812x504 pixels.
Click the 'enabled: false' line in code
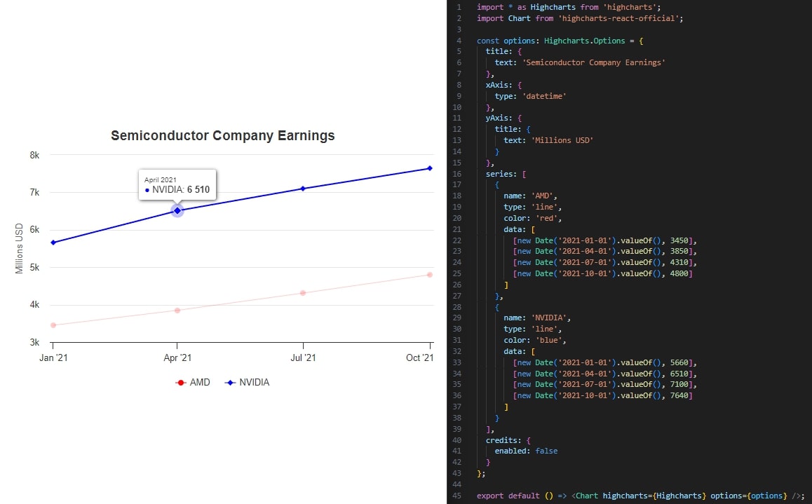[x=526, y=451]
